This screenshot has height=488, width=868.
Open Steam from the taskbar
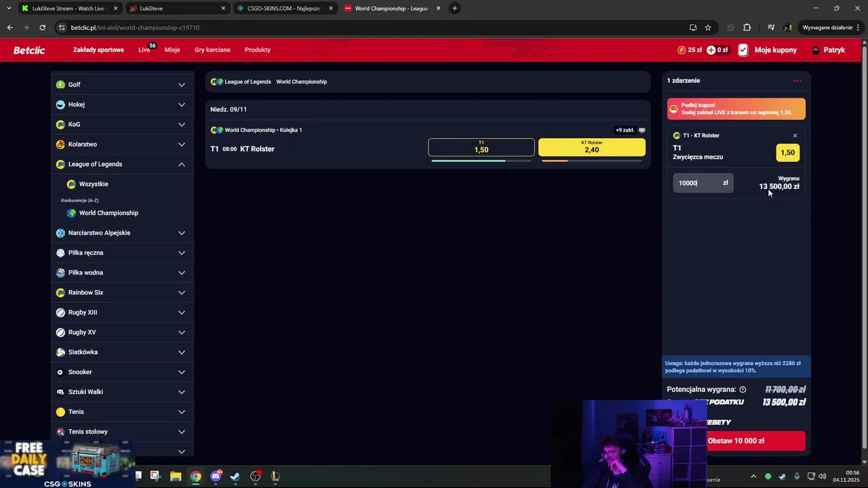tap(235, 476)
